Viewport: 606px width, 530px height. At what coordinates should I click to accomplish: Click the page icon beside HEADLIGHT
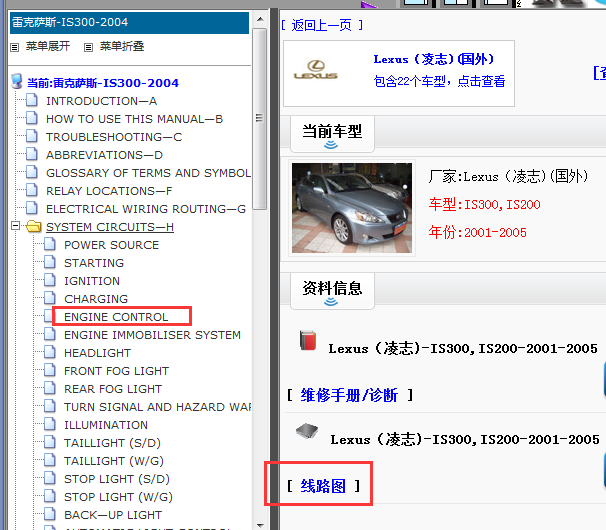pyautogui.click(x=50, y=352)
